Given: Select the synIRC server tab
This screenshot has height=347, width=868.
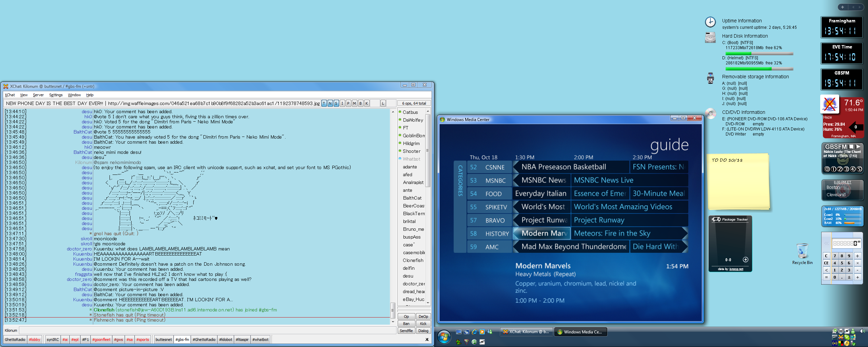Looking at the screenshot, I should (x=53, y=340).
